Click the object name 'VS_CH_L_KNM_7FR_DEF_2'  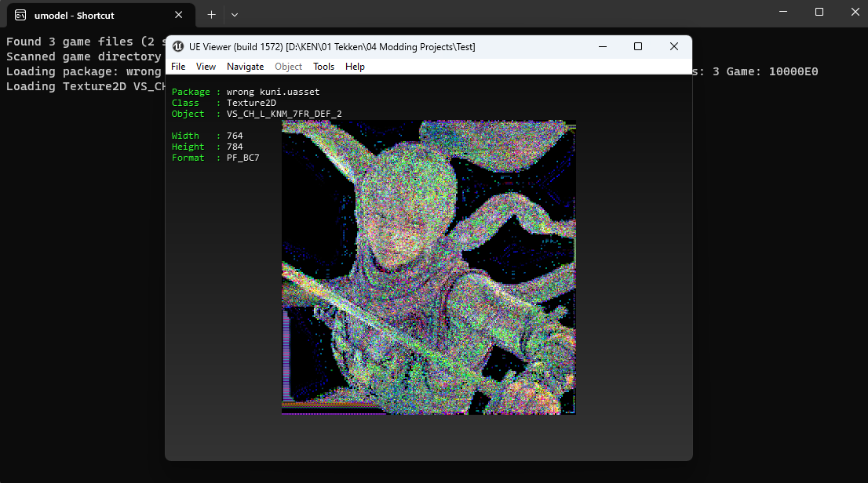[284, 114]
